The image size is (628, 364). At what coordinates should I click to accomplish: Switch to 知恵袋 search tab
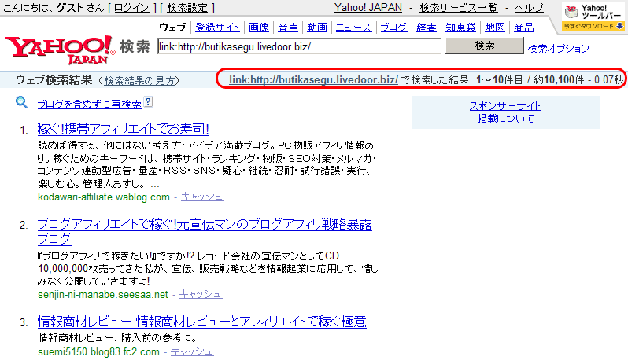pos(460,28)
